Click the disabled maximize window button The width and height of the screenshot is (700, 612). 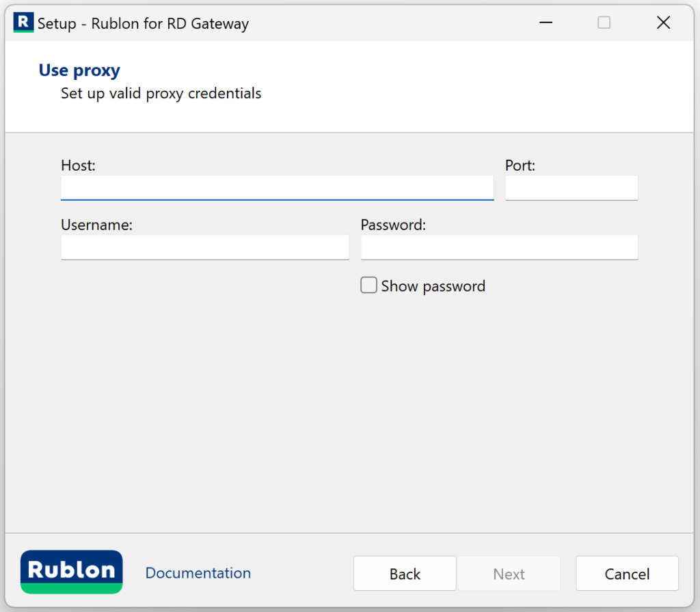604,23
